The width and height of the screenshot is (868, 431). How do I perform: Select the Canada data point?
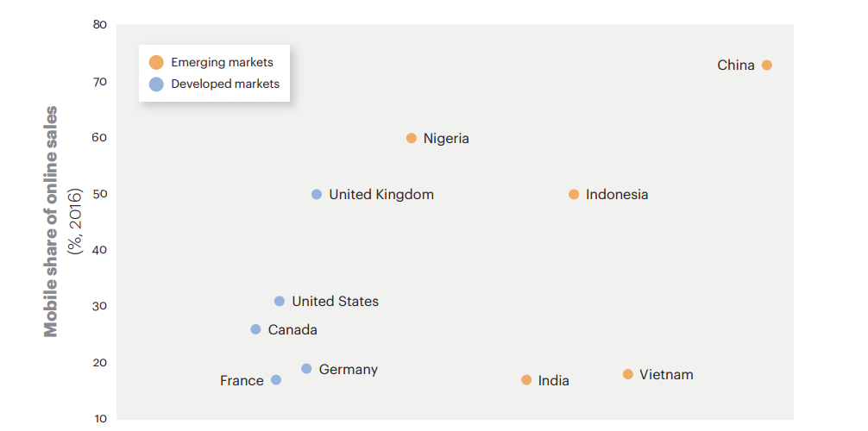[255, 329]
